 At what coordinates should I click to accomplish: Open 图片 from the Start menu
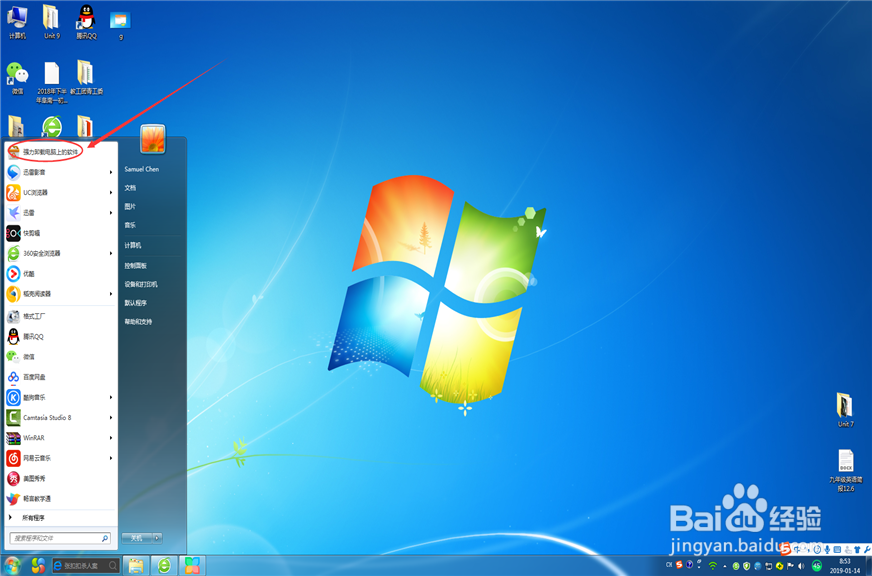(x=130, y=206)
